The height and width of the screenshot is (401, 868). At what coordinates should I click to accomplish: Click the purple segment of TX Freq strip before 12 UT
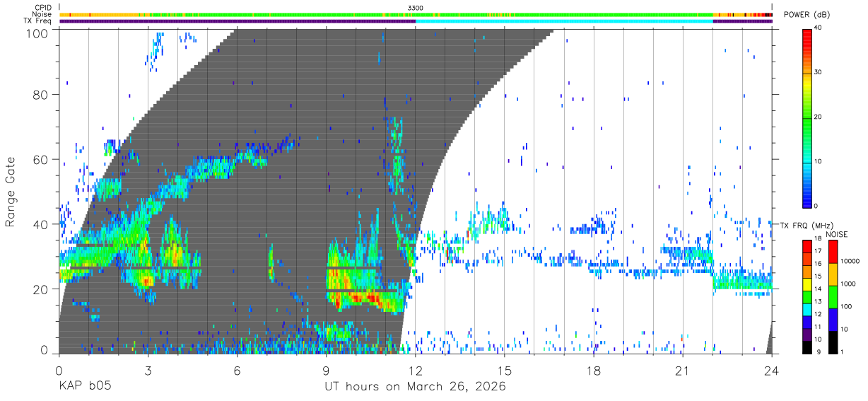pos(237,21)
